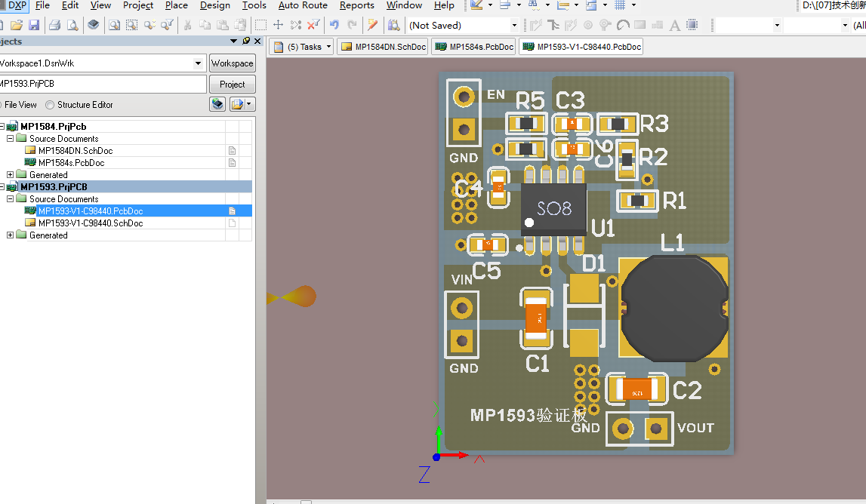Click the Grids icon in the utilities toolbar

(620, 5)
